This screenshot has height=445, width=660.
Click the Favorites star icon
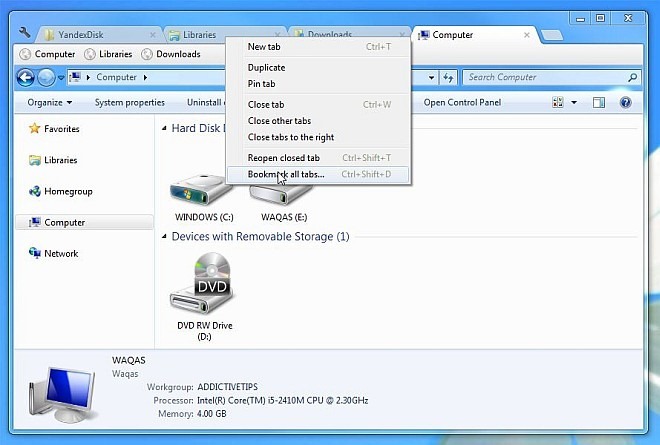(x=34, y=128)
